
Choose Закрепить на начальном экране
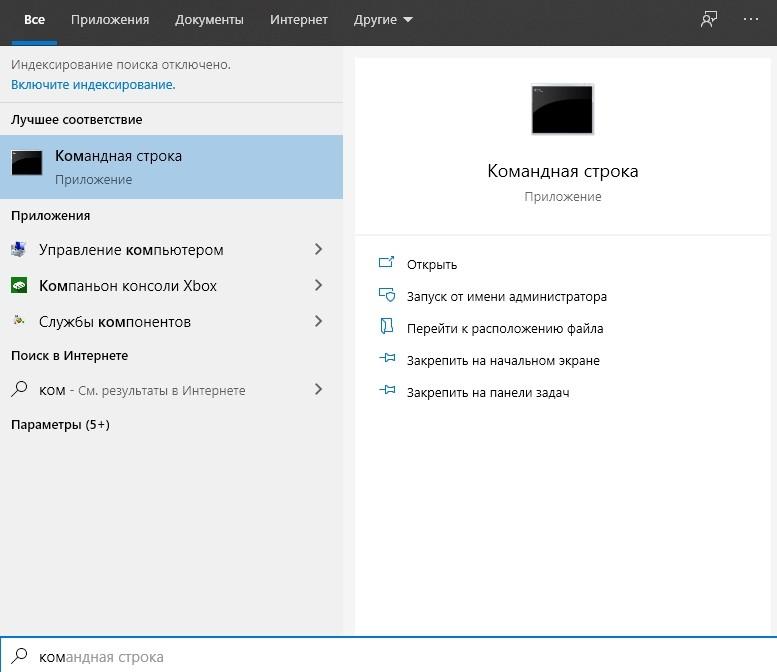[x=503, y=361]
